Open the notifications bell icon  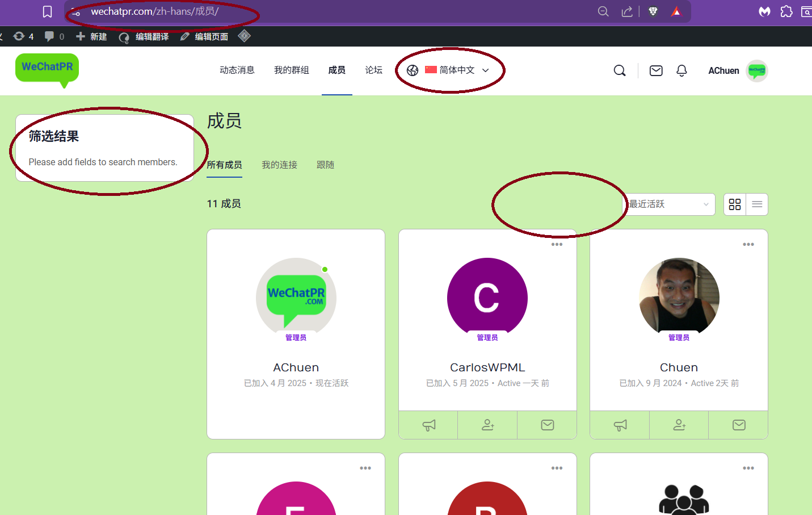tap(681, 70)
